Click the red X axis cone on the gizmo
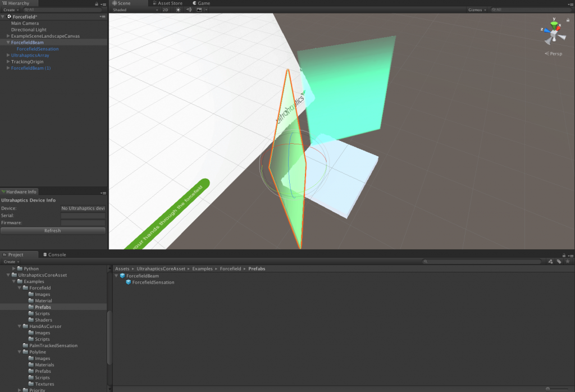Image resolution: width=575 pixels, height=392 pixels. (558, 28)
